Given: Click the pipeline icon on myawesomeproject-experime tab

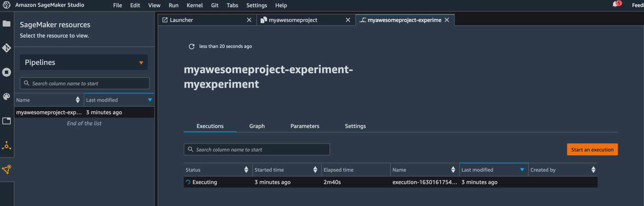Looking at the screenshot, I should point(362,20).
